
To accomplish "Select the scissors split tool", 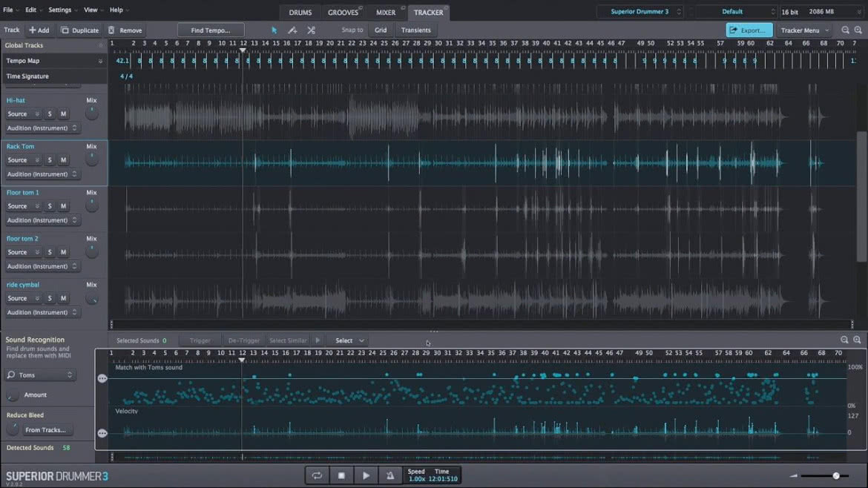I will [311, 30].
